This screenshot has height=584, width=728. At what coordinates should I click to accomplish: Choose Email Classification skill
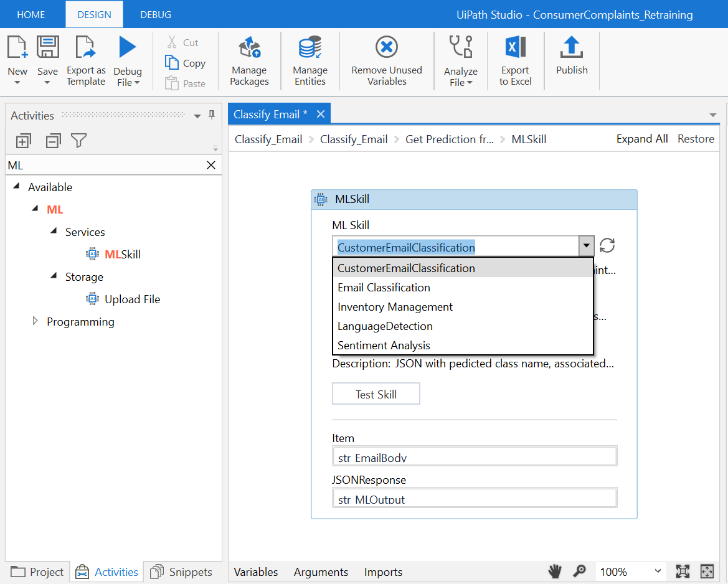[x=463, y=288]
